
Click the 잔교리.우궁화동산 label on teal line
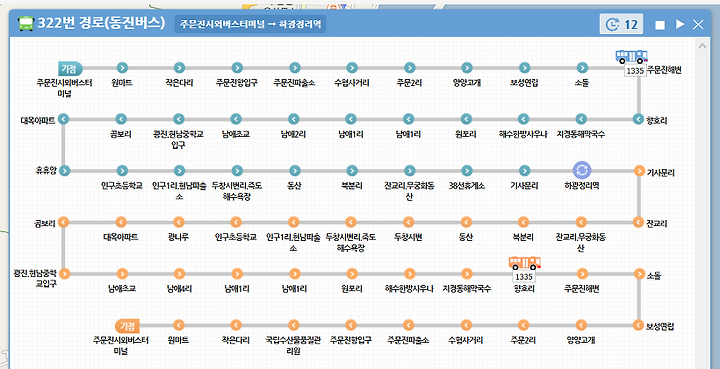(x=409, y=191)
